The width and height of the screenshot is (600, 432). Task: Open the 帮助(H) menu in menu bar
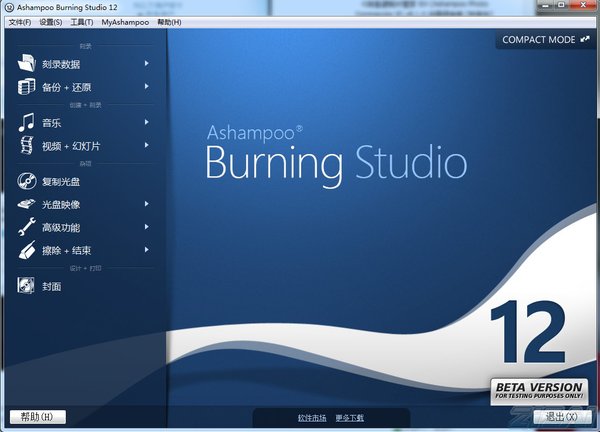169,22
